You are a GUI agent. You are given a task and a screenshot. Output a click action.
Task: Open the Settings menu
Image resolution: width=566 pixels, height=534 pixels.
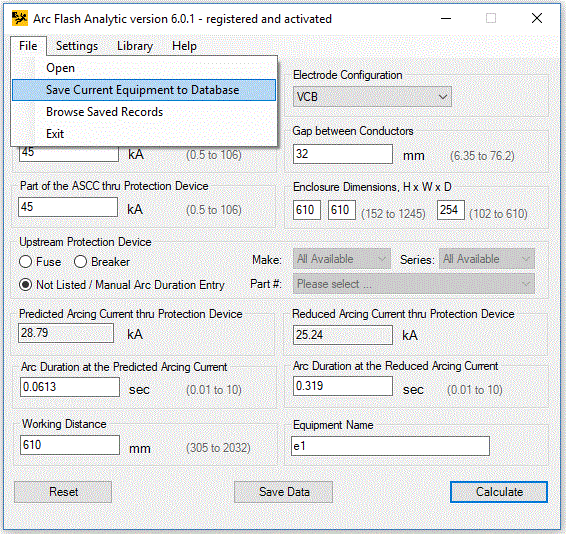(77, 46)
